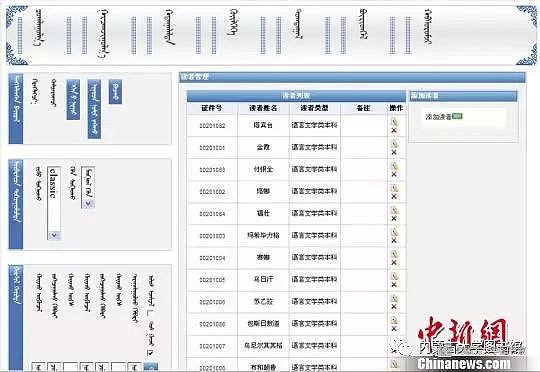Remove reader record 20201083
The image size is (540, 372).
pos(394,175)
